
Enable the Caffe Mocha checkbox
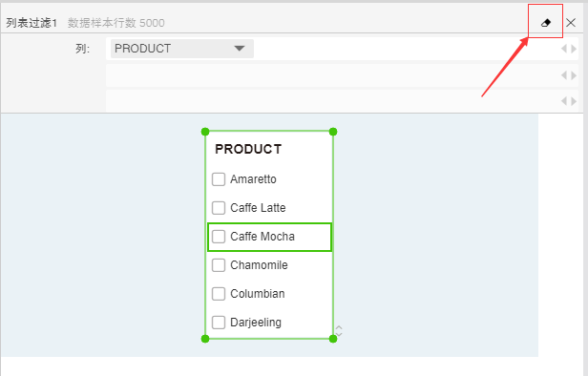click(219, 237)
